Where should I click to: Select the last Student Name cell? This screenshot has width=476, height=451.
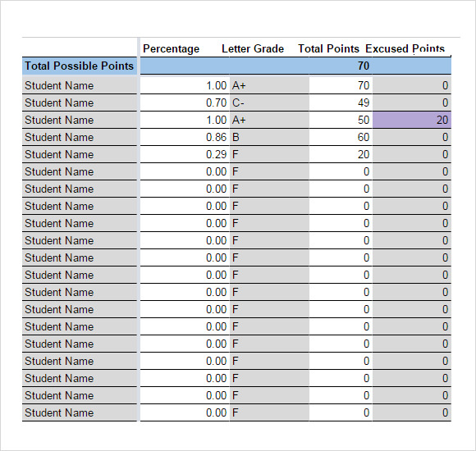pos(80,412)
